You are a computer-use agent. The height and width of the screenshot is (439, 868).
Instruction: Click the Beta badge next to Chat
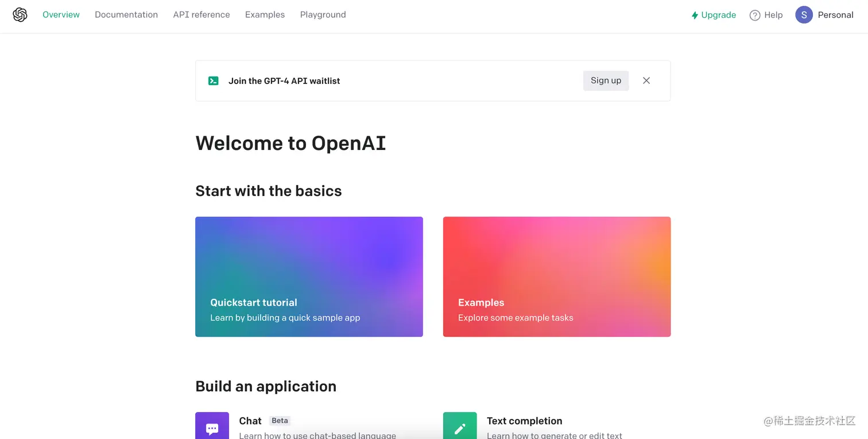click(x=280, y=421)
